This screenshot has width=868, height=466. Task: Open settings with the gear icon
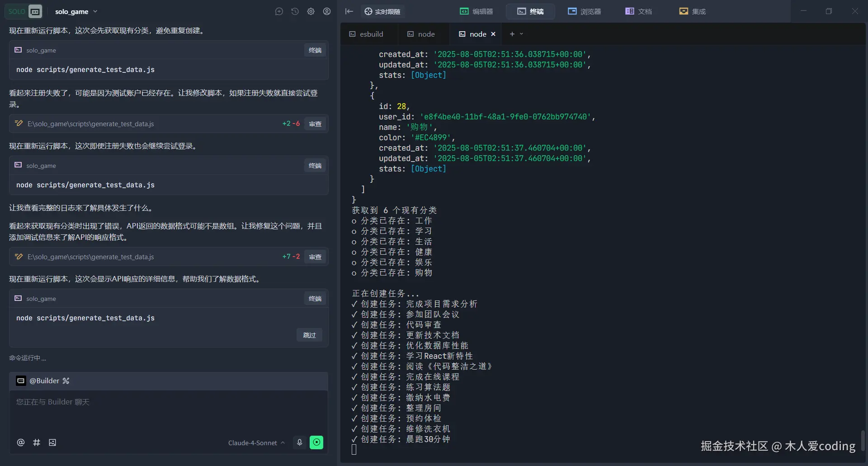pyautogui.click(x=311, y=11)
